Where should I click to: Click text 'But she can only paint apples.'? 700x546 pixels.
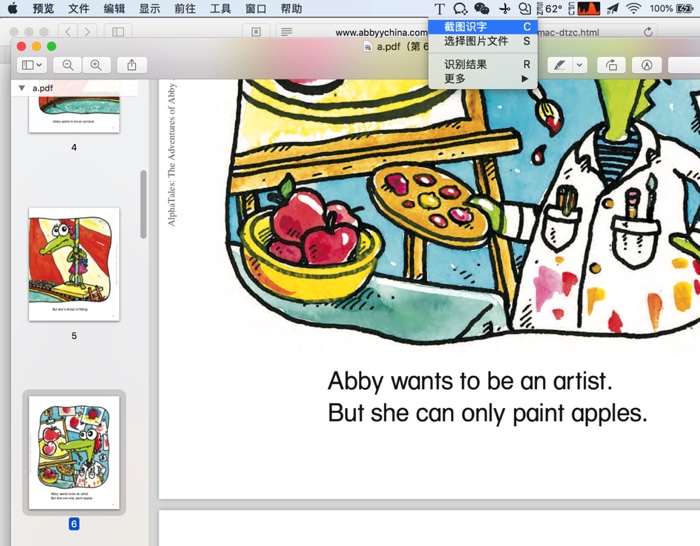pyautogui.click(x=488, y=413)
